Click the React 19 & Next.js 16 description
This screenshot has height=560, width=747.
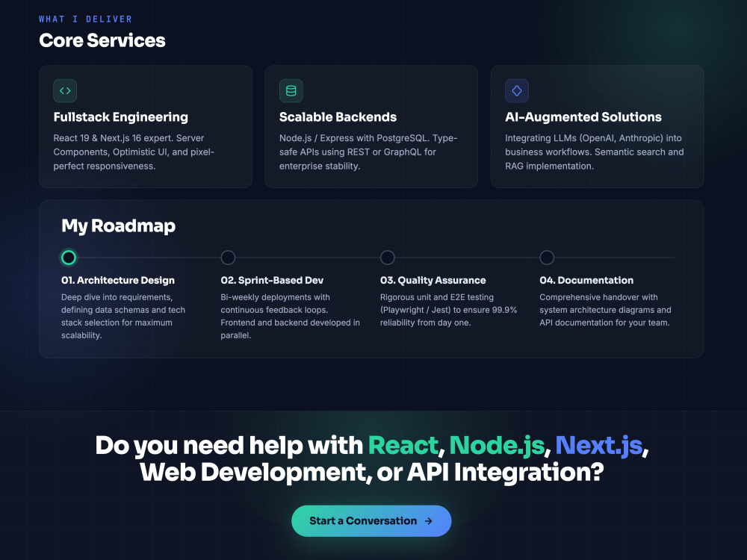(134, 152)
